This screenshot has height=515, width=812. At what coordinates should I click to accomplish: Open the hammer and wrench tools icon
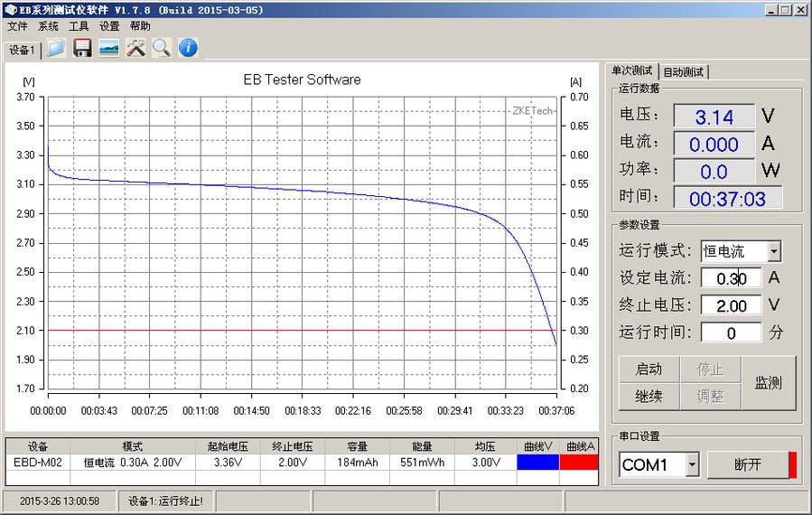click(x=135, y=48)
